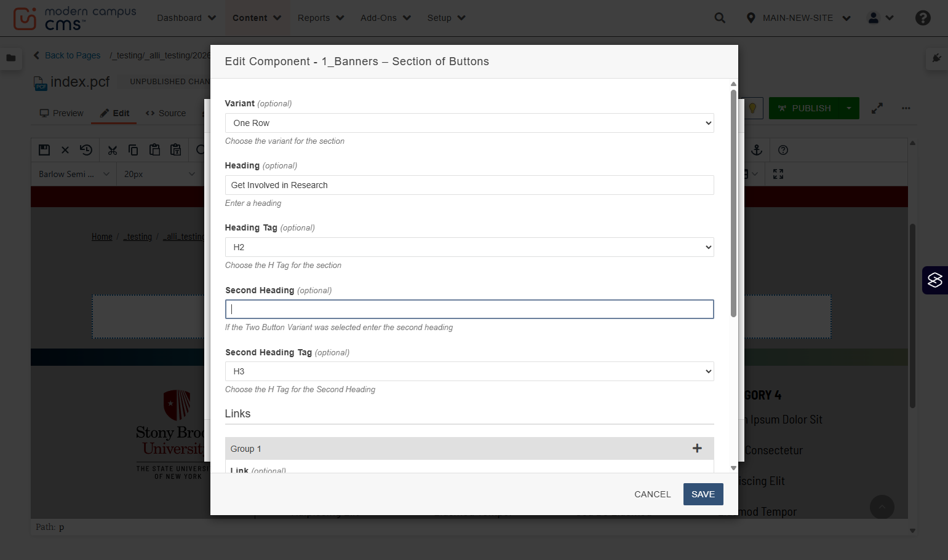948x560 pixels.
Task: Open the Variant dropdown showing One Row
Action: (x=469, y=123)
